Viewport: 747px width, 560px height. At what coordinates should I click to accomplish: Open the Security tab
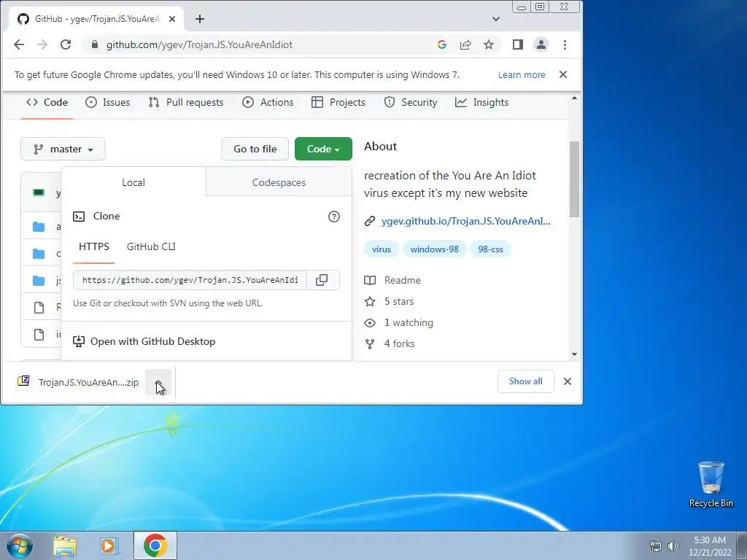(410, 102)
